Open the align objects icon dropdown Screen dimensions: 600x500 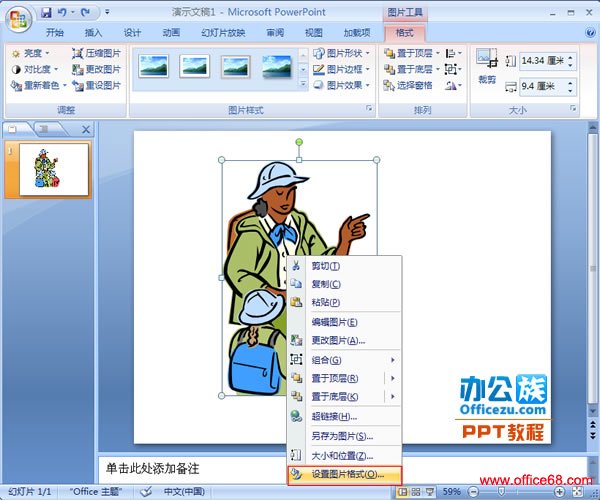453,53
